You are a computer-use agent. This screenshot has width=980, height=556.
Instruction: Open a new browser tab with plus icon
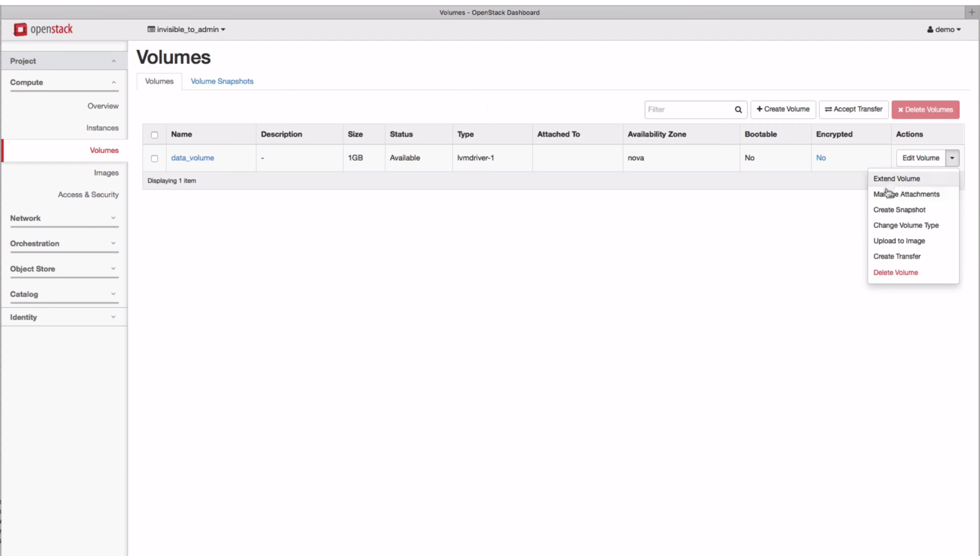tap(972, 12)
